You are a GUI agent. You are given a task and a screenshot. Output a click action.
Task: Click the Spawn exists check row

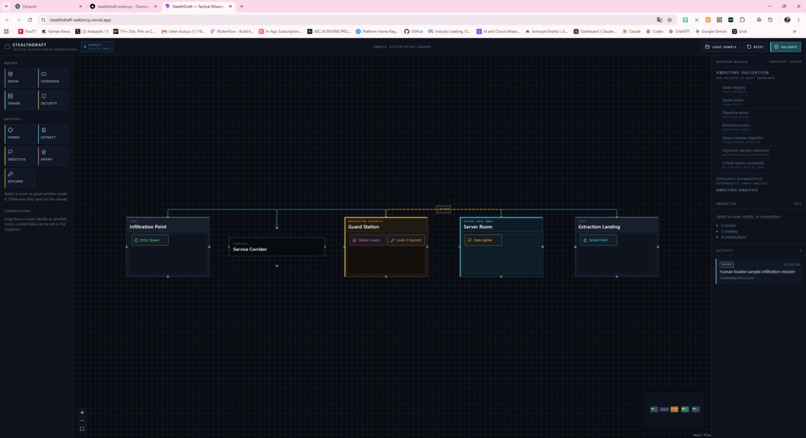click(x=759, y=102)
